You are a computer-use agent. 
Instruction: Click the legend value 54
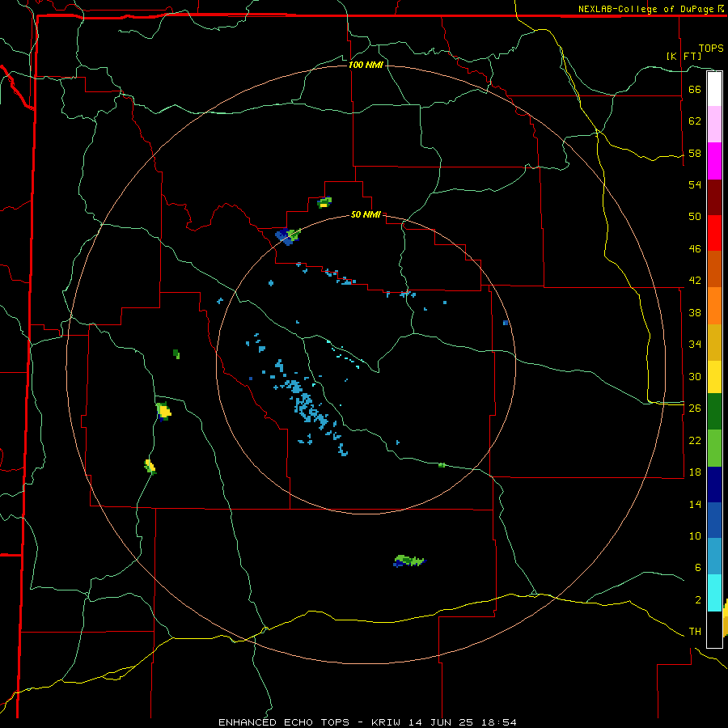coord(695,184)
